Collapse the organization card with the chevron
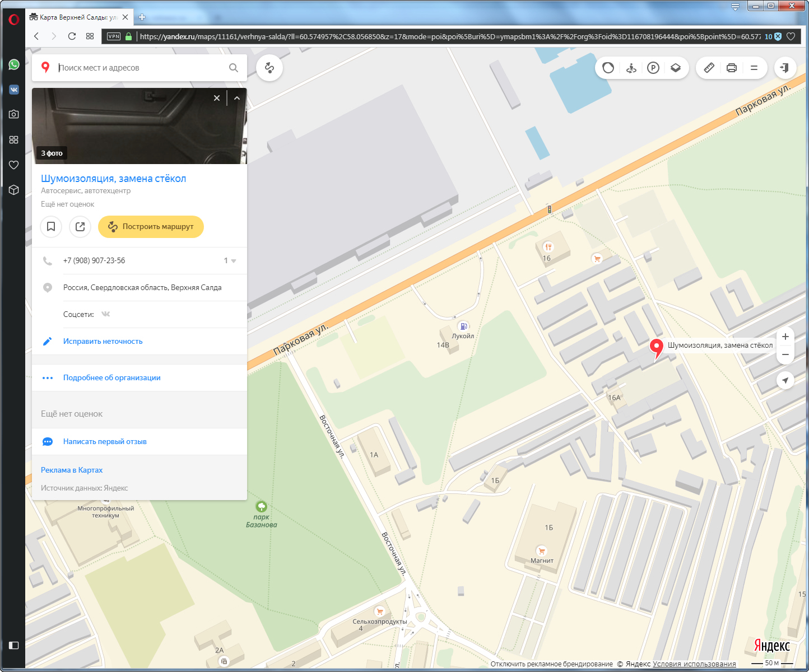The image size is (809, 672). [x=237, y=98]
